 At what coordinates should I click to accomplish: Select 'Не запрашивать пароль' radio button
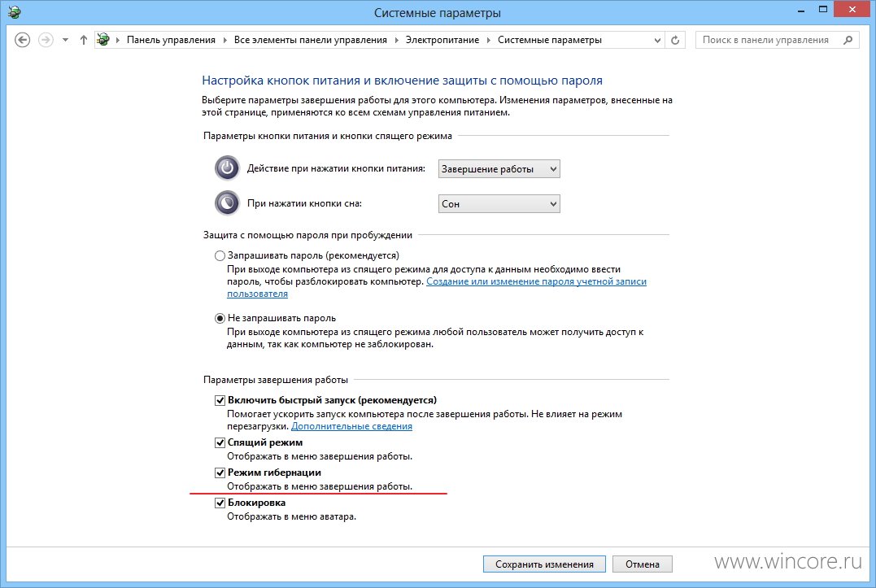click(x=220, y=318)
